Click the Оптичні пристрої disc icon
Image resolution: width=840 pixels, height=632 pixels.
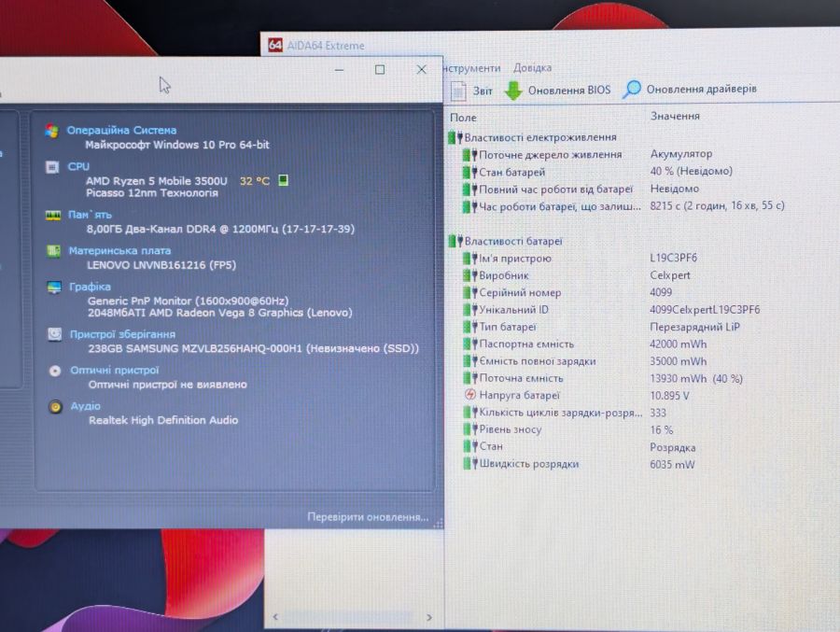55,371
